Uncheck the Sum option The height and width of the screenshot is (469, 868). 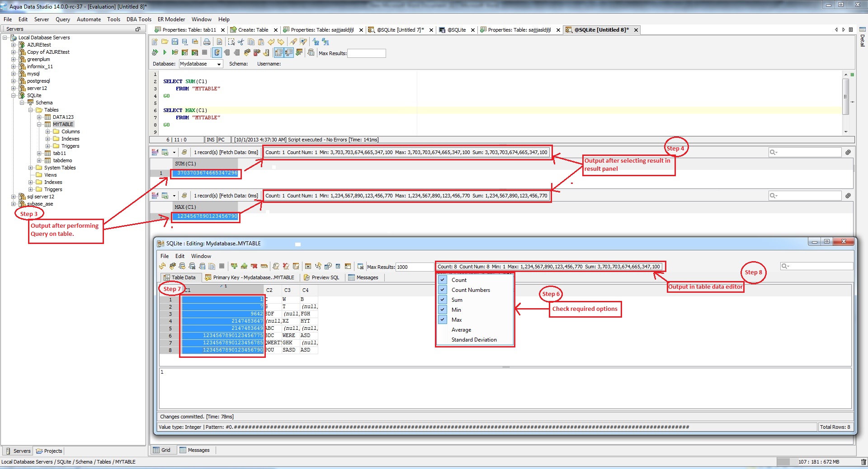443,300
